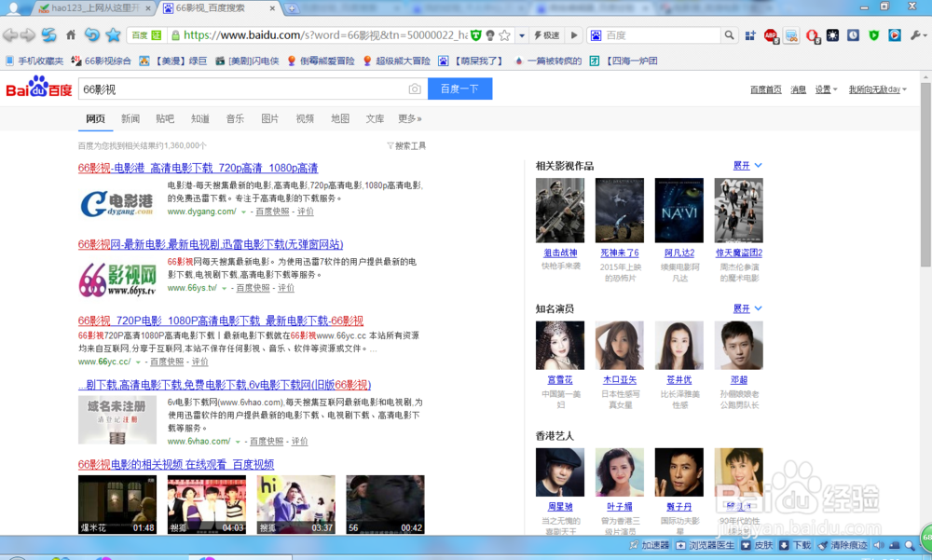Select the 贴吧 tab
The height and width of the screenshot is (560, 932).
tap(165, 119)
